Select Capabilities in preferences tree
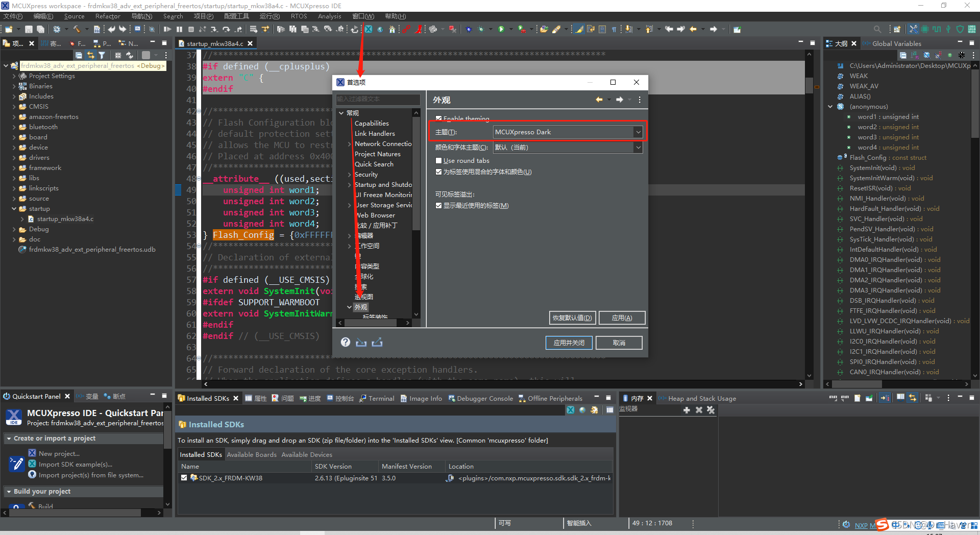This screenshot has width=980, height=535. click(x=372, y=124)
